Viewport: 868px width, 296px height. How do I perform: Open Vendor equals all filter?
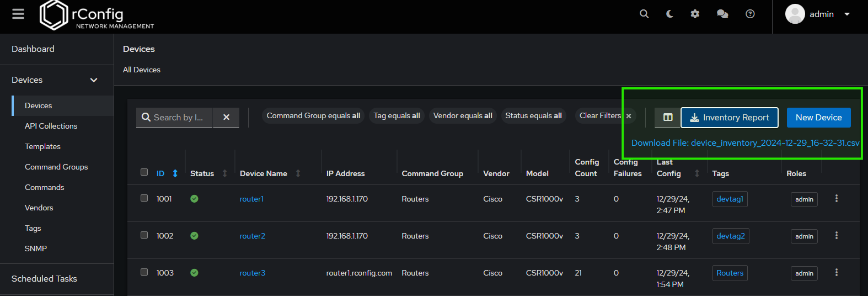click(x=463, y=115)
